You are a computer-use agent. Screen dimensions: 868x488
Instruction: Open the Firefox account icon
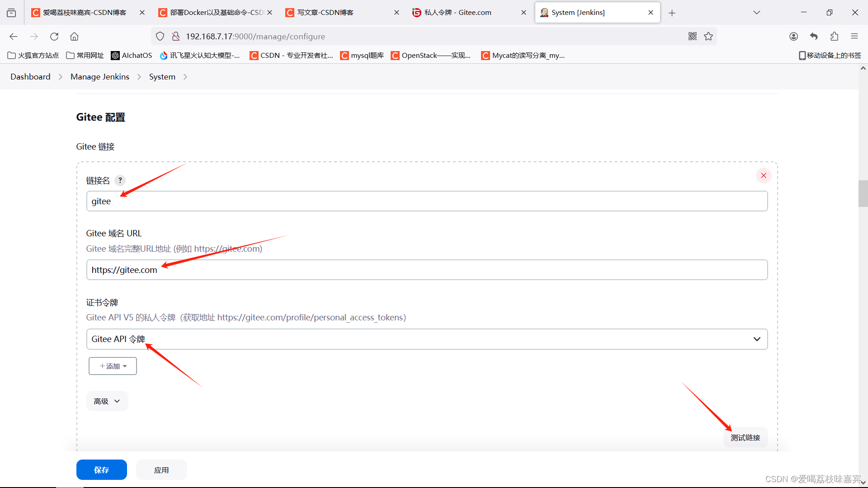793,37
